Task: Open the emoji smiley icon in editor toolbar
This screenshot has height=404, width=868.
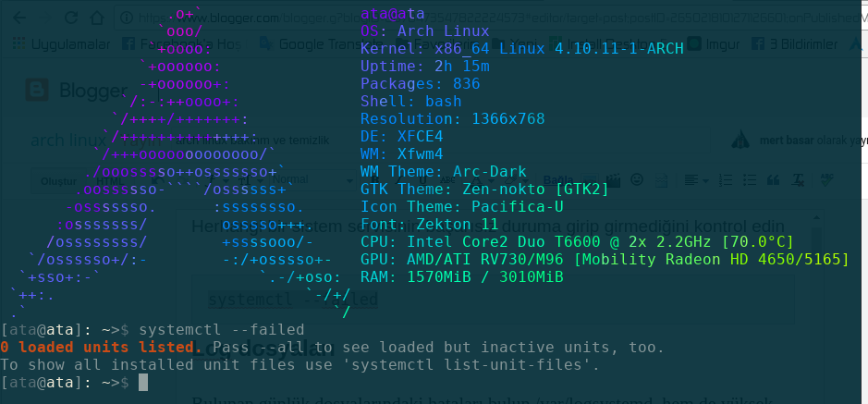Action: pyautogui.click(x=638, y=178)
